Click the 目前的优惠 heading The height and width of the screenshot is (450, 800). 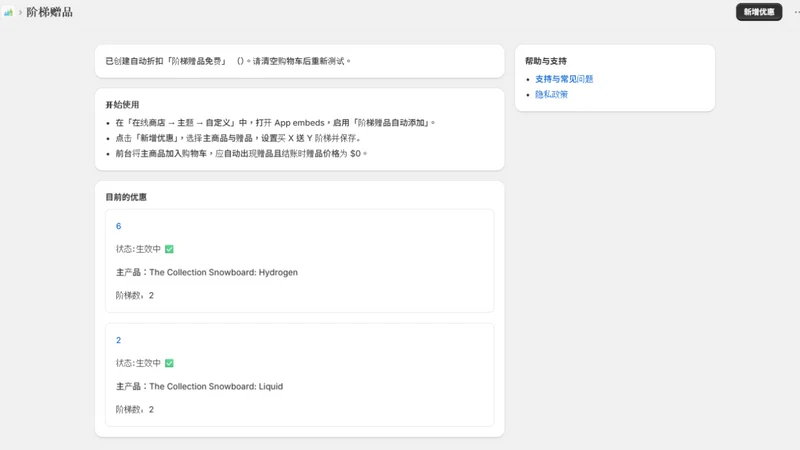(126, 197)
